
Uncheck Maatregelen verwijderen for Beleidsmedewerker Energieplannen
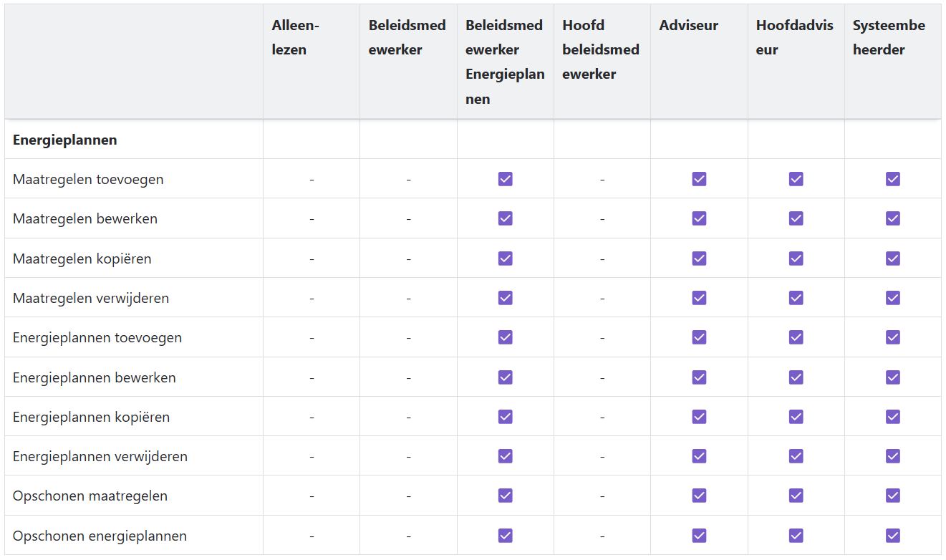coord(506,298)
